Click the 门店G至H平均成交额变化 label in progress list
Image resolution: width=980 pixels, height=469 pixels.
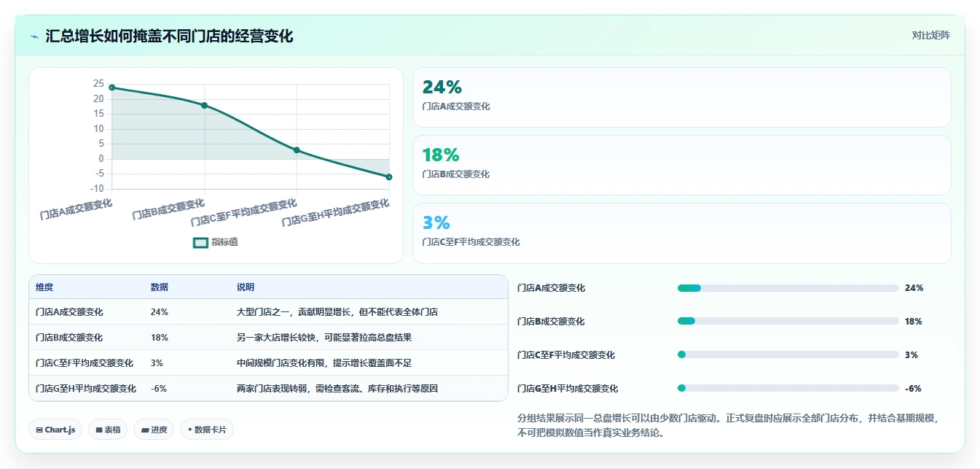click(568, 389)
